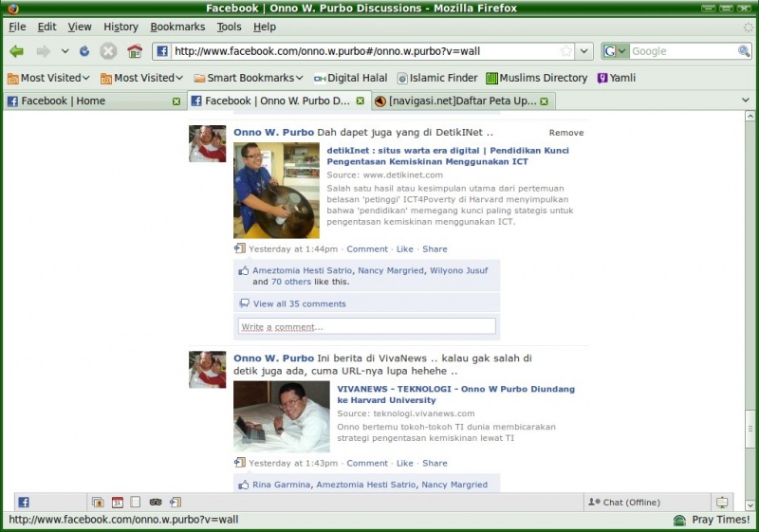Close the navigasi.net tab
Screen dimensions: 759x532
546,101
